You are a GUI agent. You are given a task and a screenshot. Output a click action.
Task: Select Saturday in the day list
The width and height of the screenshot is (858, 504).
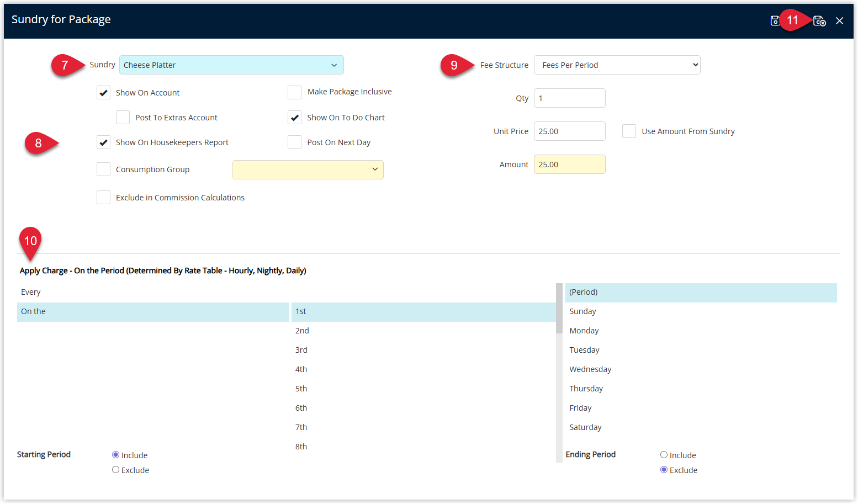701,428
